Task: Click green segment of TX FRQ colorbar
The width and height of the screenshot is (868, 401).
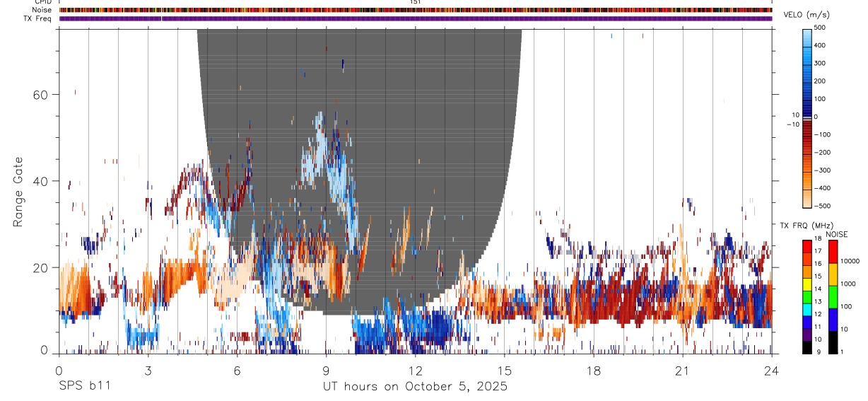Action: point(808,297)
